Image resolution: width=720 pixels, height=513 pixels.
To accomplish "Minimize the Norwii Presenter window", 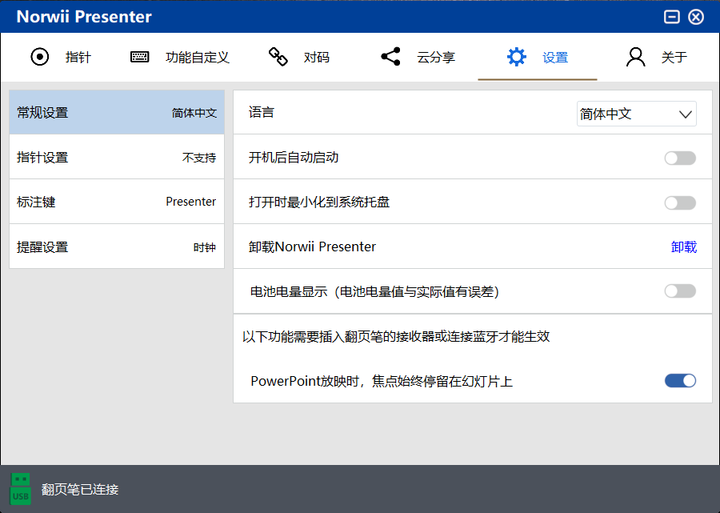I will (x=672, y=17).
